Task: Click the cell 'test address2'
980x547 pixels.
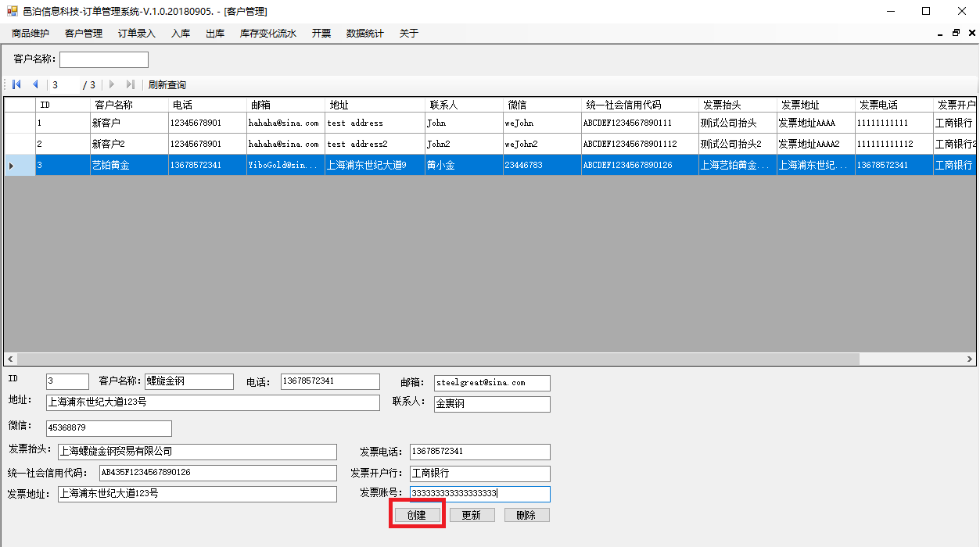Action: coord(375,144)
